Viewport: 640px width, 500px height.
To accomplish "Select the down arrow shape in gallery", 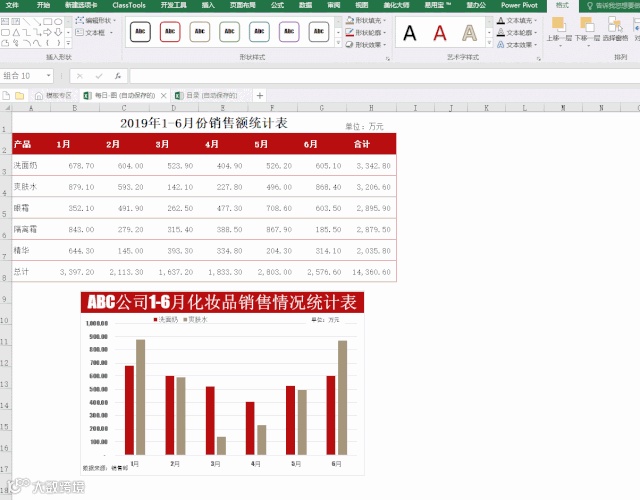I will click(58, 32).
